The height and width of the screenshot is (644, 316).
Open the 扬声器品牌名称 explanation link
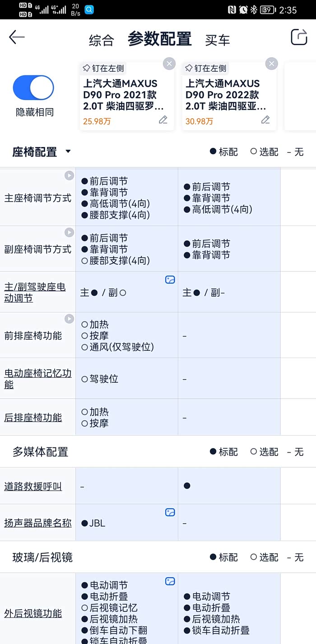(38, 523)
